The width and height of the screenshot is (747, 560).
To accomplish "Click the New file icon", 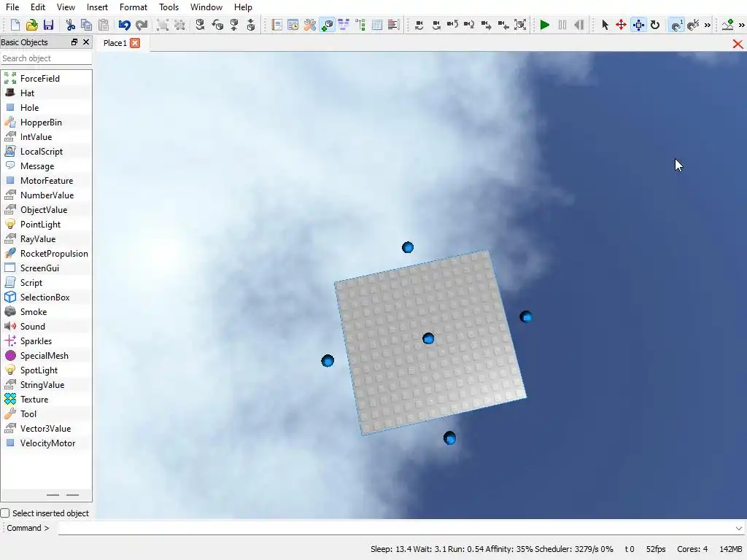I will click(15, 25).
